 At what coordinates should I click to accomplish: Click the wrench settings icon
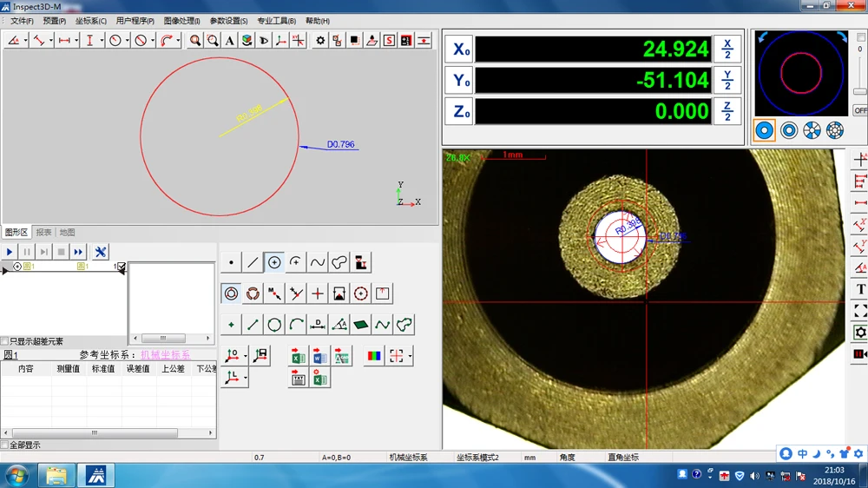pos(101,252)
